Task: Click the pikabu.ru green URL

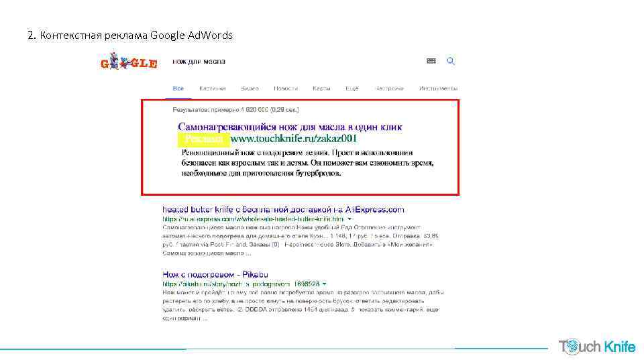Action: [241, 284]
